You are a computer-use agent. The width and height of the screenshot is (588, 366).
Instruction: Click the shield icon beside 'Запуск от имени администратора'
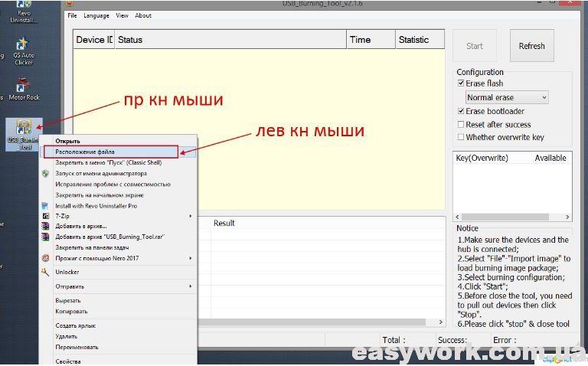point(46,174)
